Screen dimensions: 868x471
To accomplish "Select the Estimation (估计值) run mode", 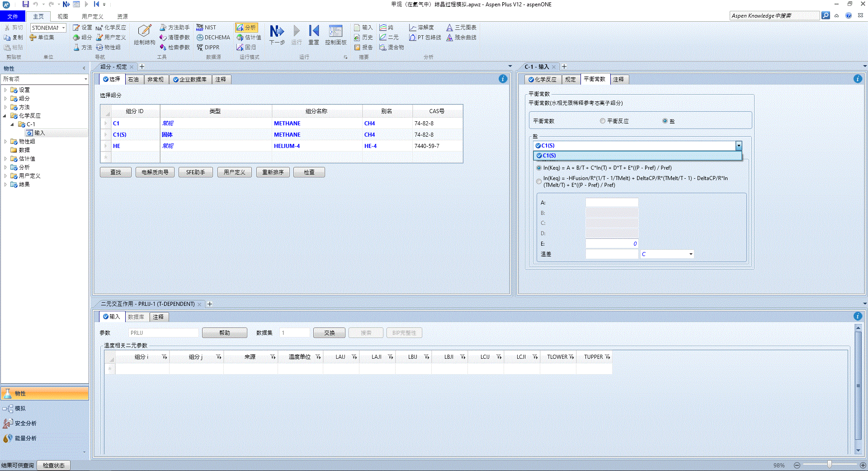I will [x=249, y=38].
